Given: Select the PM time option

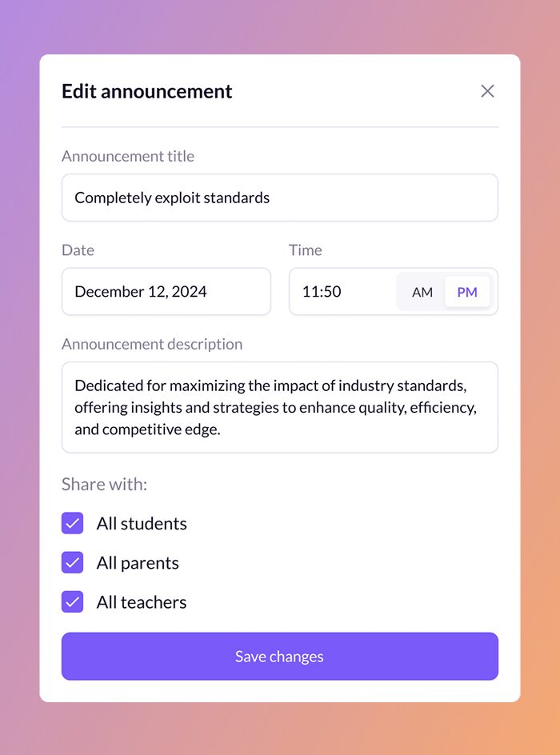Looking at the screenshot, I should (467, 292).
